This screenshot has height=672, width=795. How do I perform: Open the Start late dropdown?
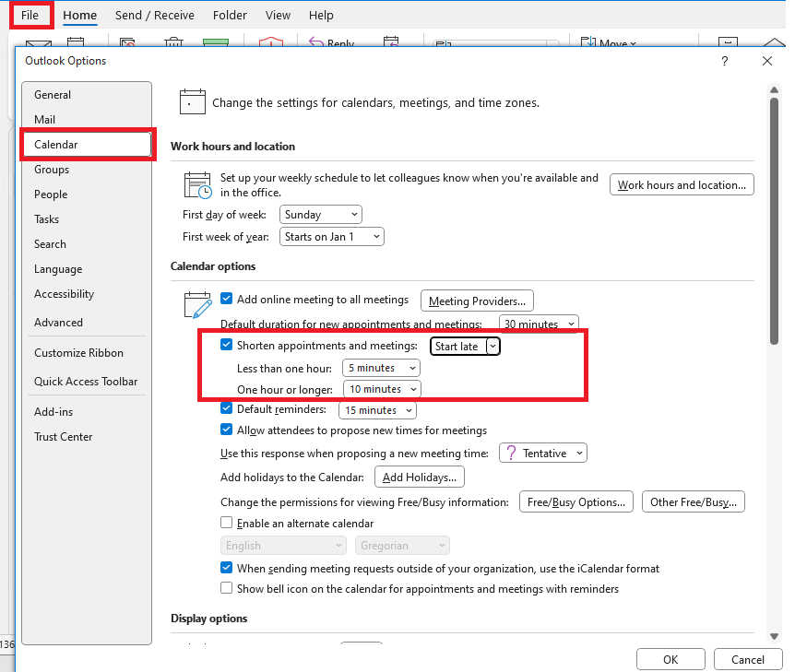465,346
